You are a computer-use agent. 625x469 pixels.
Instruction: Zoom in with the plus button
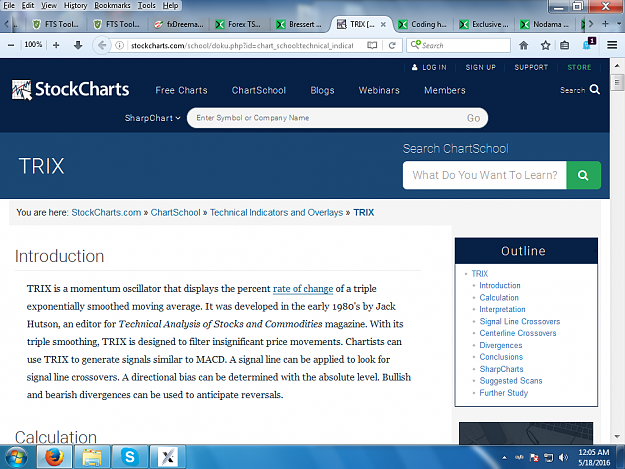point(56,45)
